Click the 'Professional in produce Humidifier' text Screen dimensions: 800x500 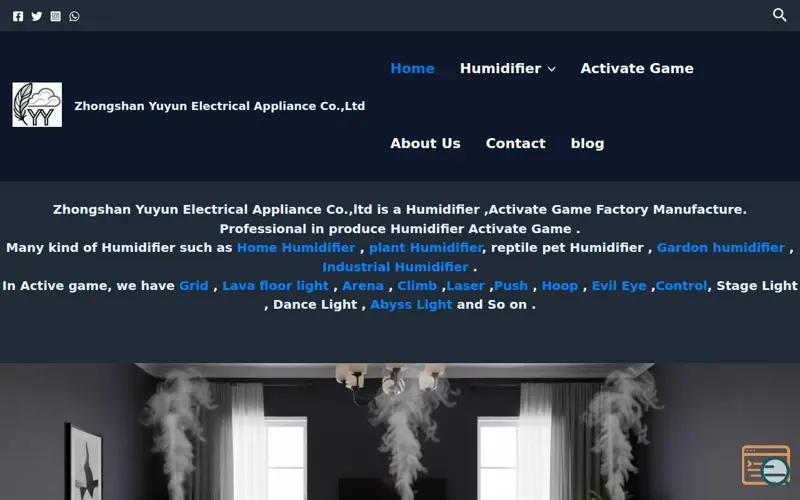point(342,229)
